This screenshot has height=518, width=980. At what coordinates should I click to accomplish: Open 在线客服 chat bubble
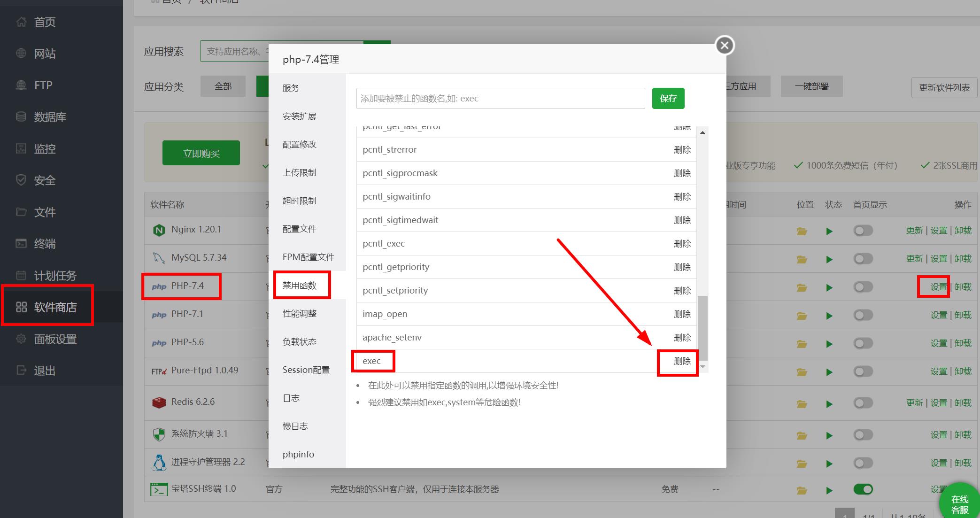point(960,503)
